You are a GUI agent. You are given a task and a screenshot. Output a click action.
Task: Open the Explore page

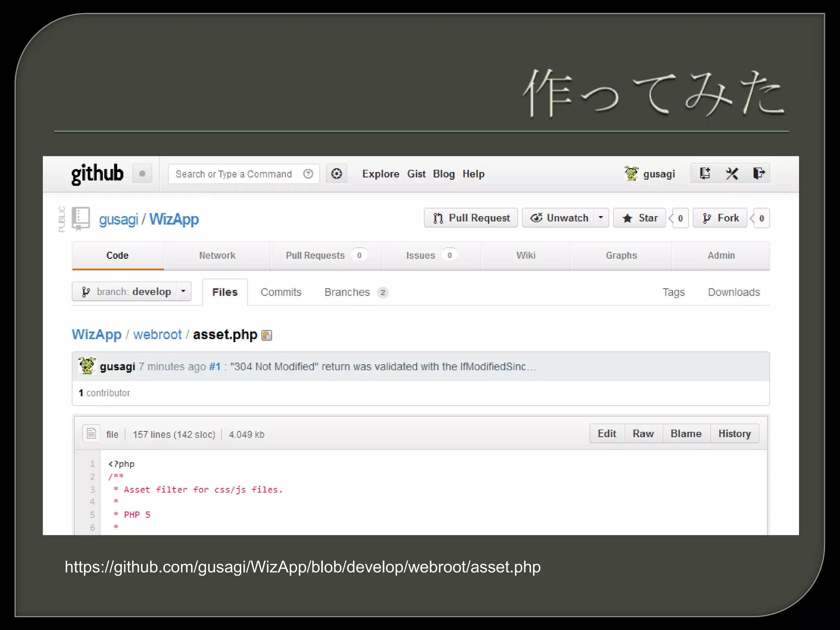tap(381, 174)
